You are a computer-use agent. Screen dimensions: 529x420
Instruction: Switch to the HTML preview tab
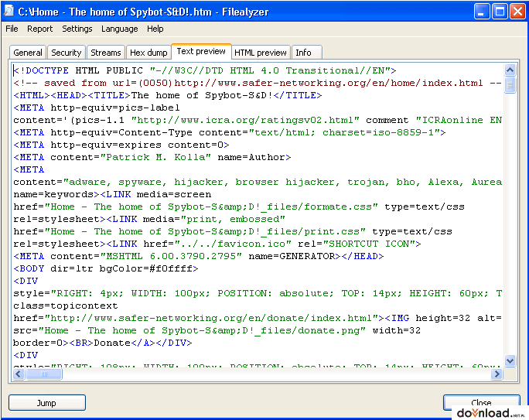pyautogui.click(x=260, y=53)
